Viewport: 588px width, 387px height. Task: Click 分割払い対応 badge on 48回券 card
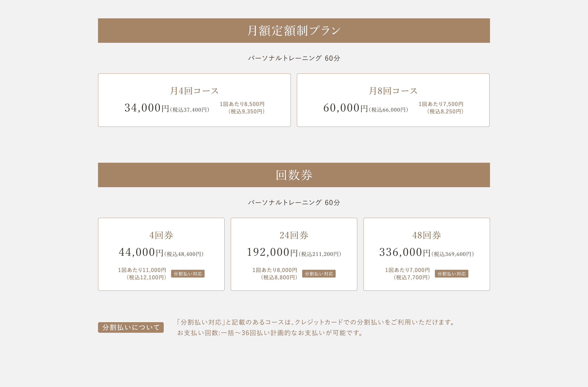click(451, 274)
